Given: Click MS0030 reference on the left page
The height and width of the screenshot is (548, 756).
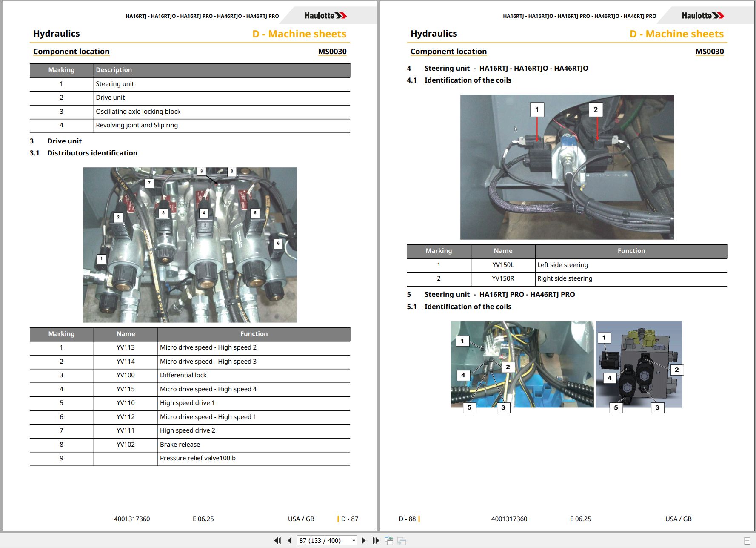Looking at the screenshot, I should (332, 52).
